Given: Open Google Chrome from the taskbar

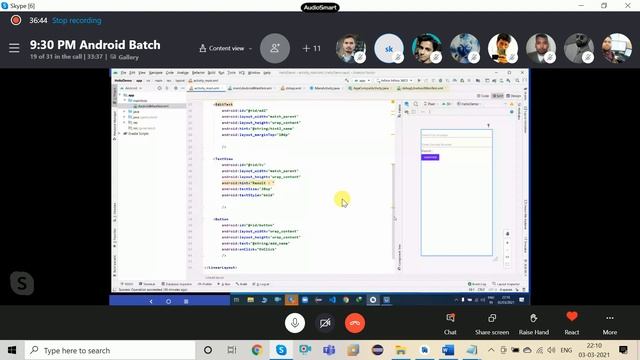Looking at the screenshot, I should tap(257, 350).
